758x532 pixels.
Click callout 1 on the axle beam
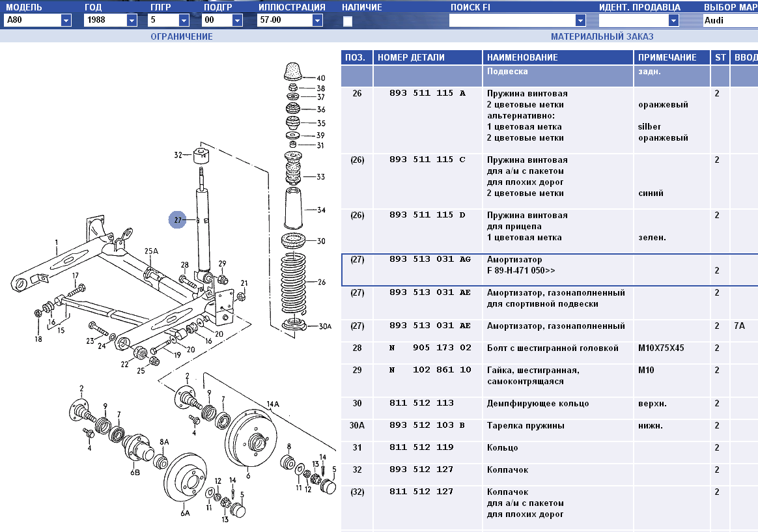coord(57,243)
